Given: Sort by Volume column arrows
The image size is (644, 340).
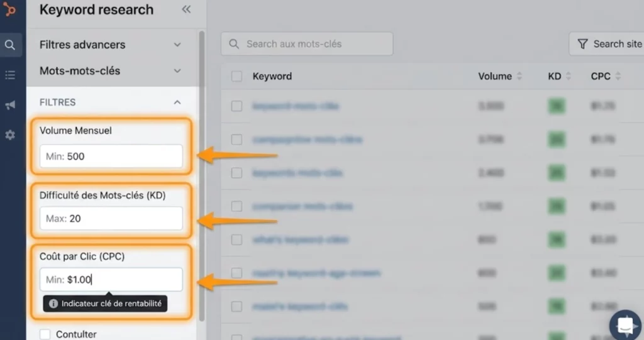Looking at the screenshot, I should coord(519,77).
